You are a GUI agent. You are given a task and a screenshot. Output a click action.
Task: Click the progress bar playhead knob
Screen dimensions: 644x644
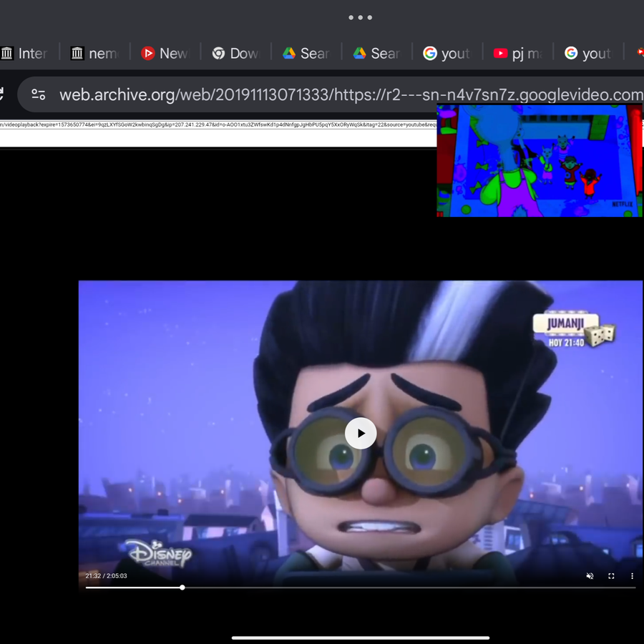[182, 587]
